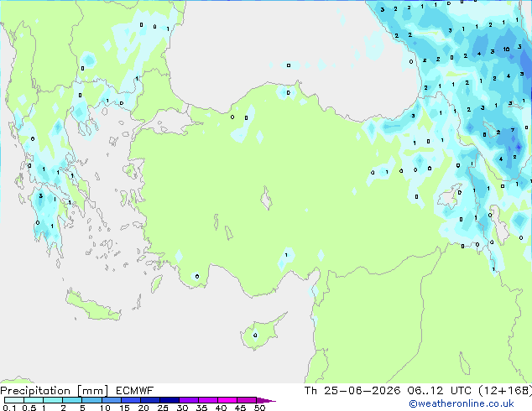Image resolution: width=532 pixels, height=411 pixels.
Task: Click the "45" legend scale label
Action: point(240,408)
